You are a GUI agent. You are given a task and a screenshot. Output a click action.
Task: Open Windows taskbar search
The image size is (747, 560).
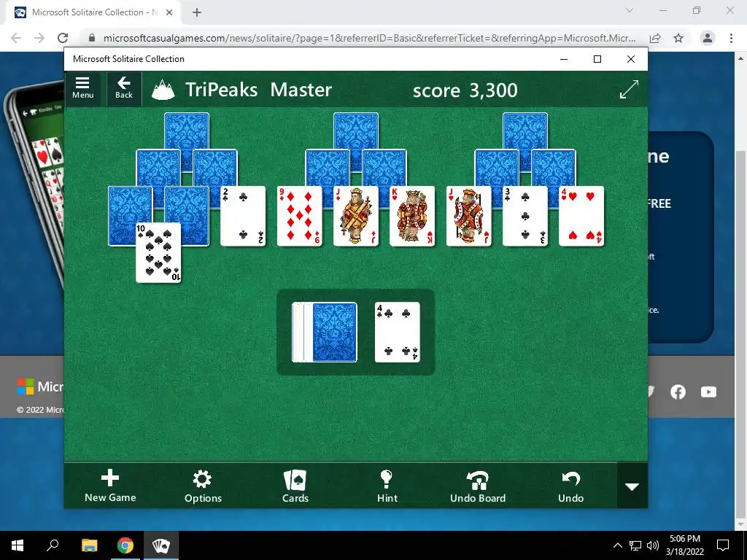(53, 545)
